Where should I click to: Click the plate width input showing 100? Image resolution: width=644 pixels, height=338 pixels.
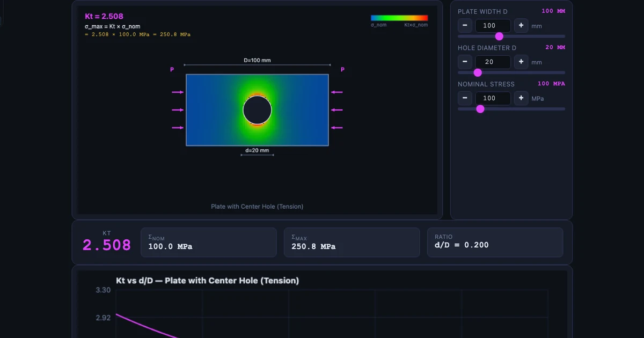click(493, 25)
